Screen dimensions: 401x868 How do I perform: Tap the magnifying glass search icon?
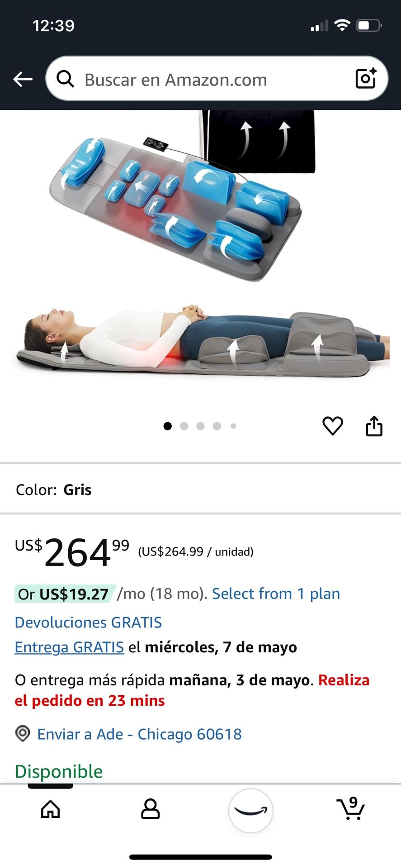click(65, 79)
